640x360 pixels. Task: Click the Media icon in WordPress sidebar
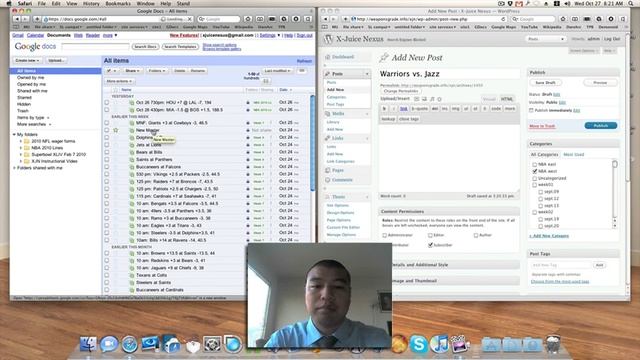328,114
